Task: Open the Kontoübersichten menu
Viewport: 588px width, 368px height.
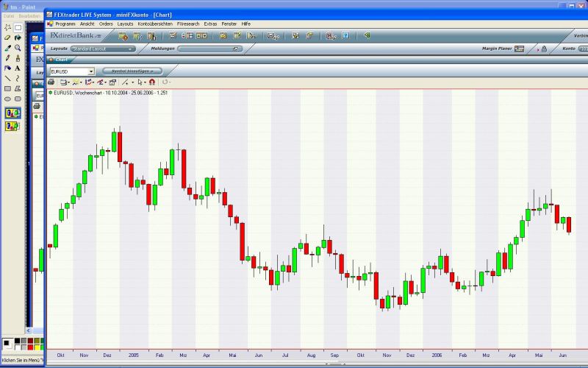Action: coord(155,24)
